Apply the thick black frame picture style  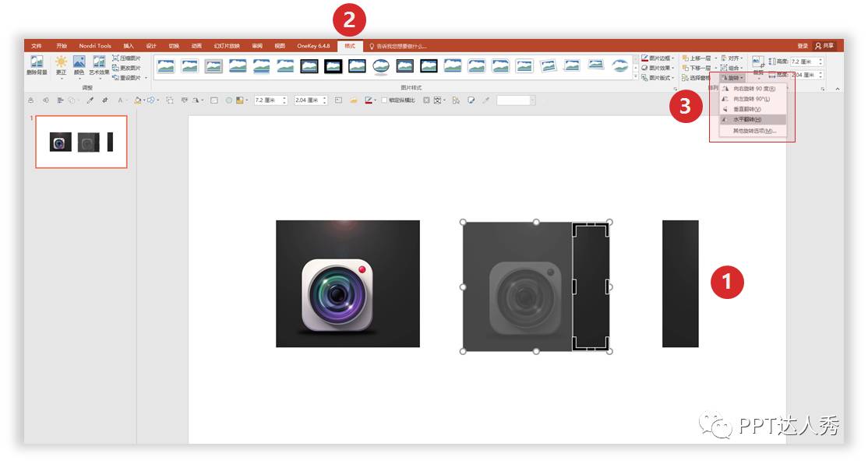pos(333,66)
